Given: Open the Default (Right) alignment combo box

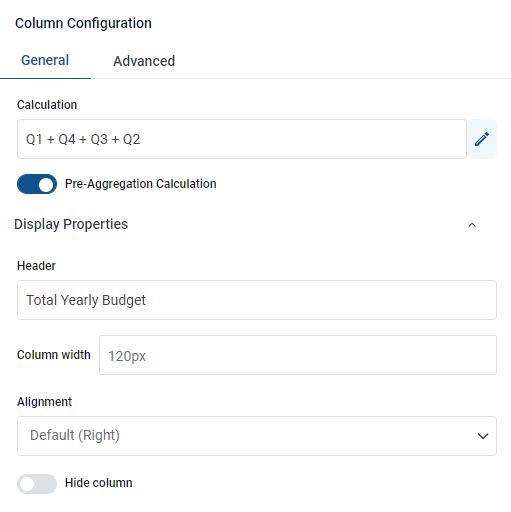Looking at the screenshot, I should coord(257,436).
